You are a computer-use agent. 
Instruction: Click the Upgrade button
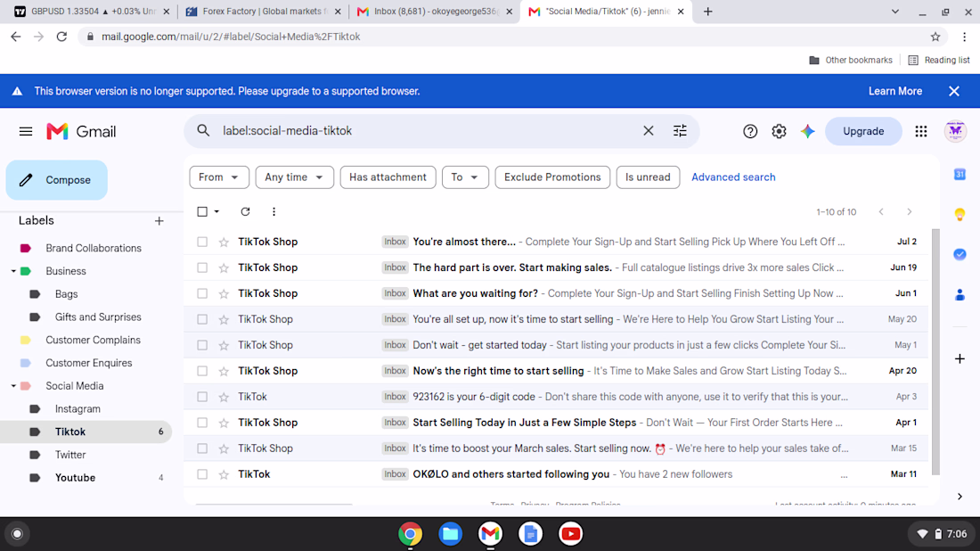[x=863, y=131]
